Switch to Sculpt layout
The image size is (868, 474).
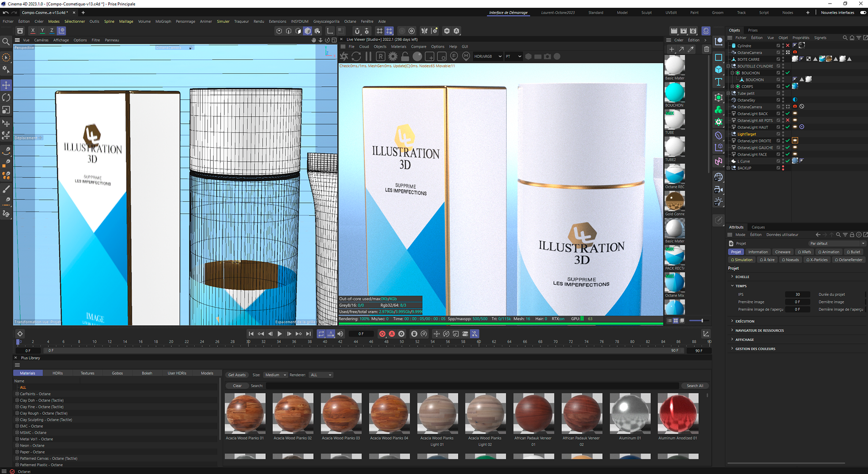646,13
